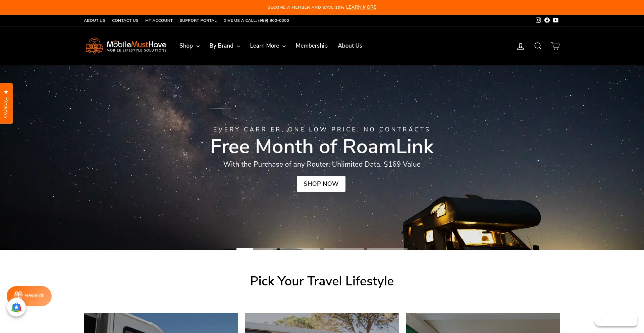Open the round shop badge icon
Viewport: 644px width, 333px height.
click(x=16, y=307)
